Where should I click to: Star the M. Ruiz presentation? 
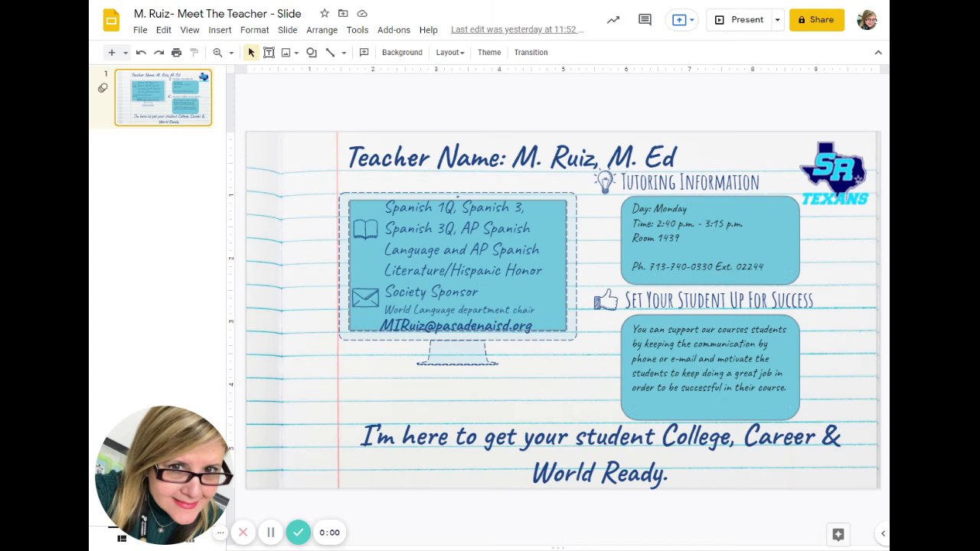coord(325,14)
